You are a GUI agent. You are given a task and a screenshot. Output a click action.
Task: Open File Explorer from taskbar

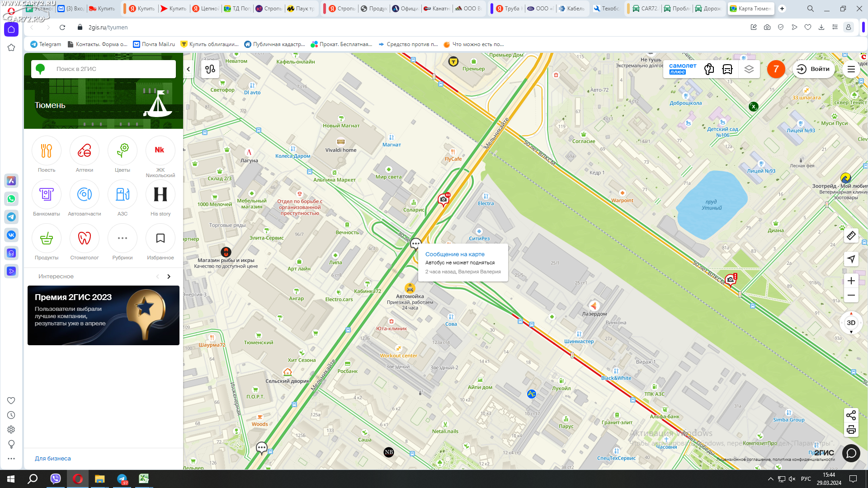100,479
